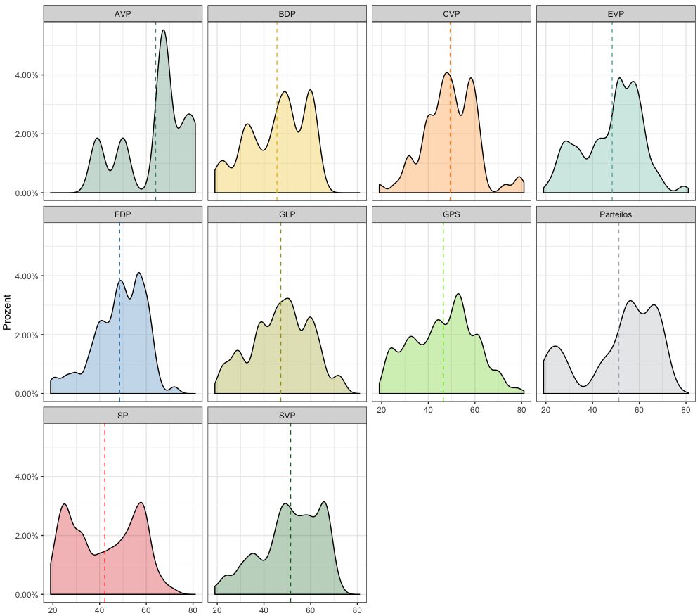Click the AVP facet header strip
This screenshot has height=616, width=700.
pyautogui.click(x=123, y=13)
